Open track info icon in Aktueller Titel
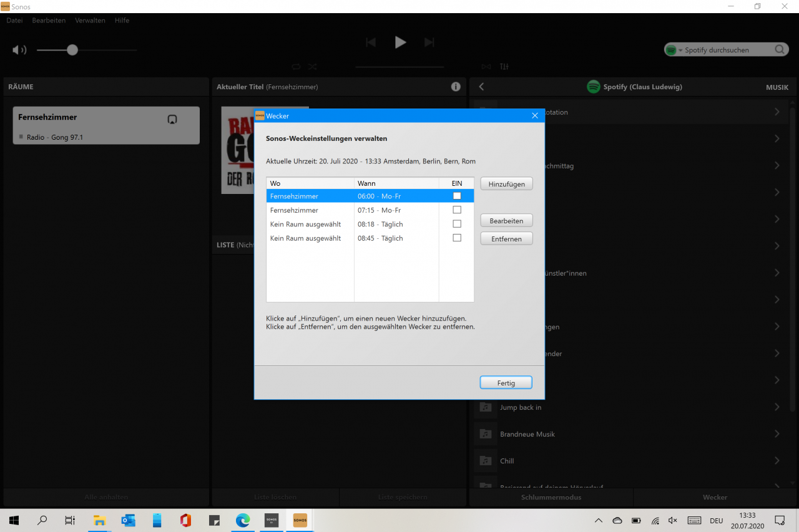Screen dimensions: 799x532 point(456,87)
